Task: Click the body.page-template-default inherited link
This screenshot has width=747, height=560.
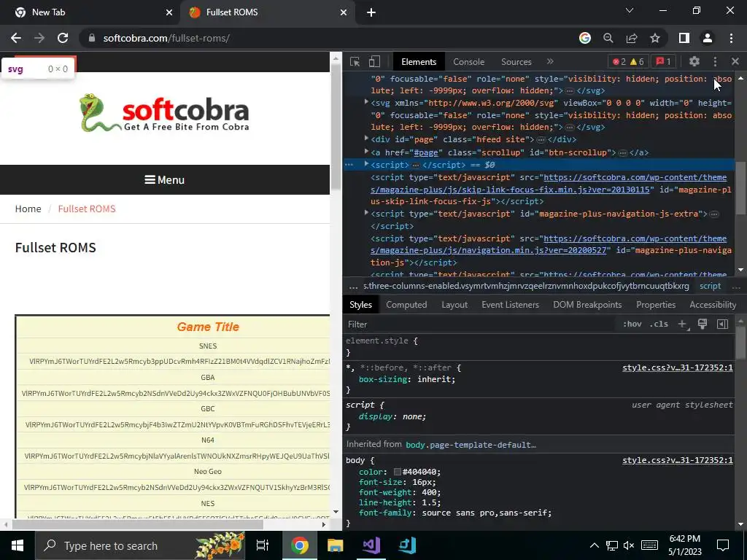Action: click(x=471, y=445)
